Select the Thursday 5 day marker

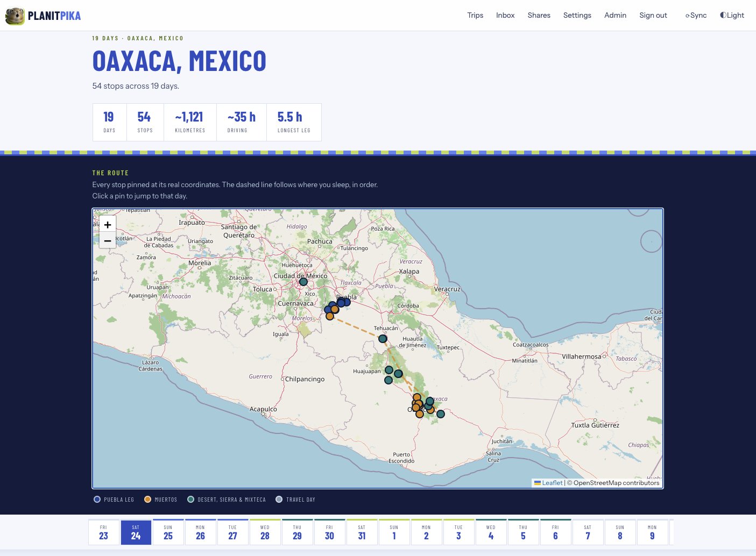point(523,532)
